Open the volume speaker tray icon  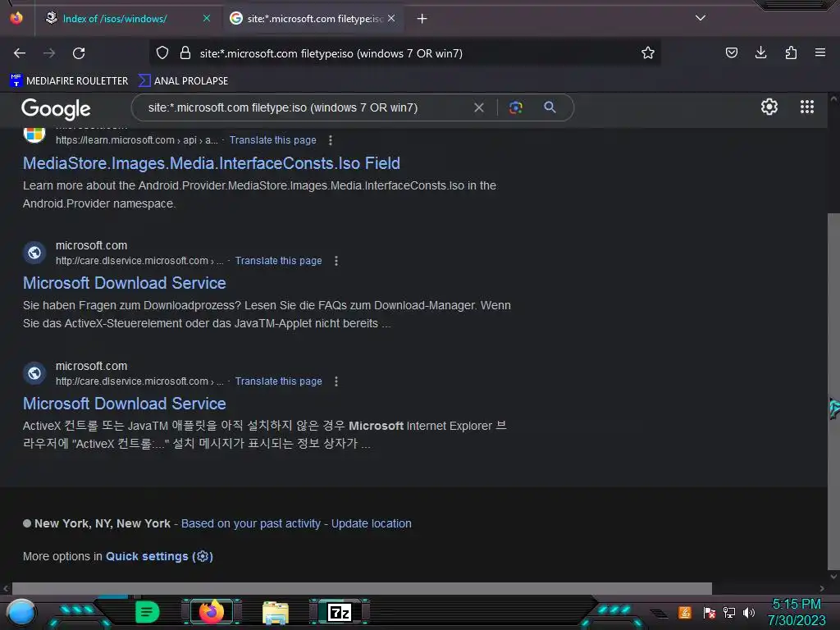749,612
